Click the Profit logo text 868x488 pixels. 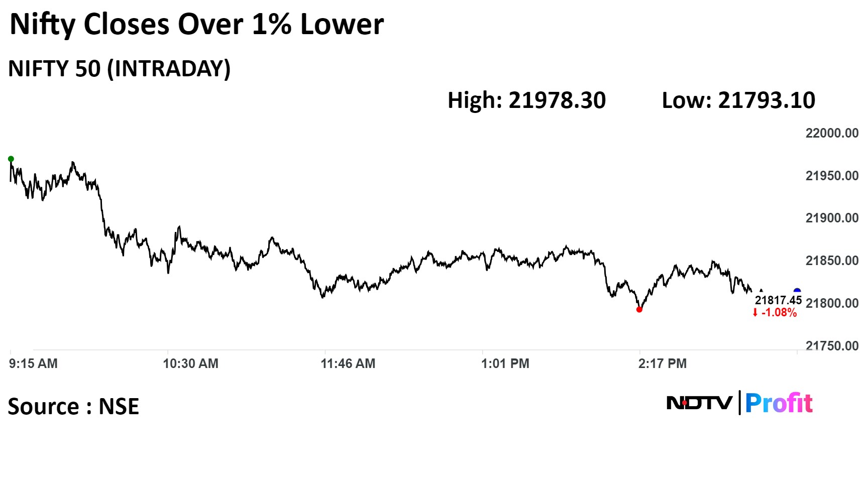(779, 403)
